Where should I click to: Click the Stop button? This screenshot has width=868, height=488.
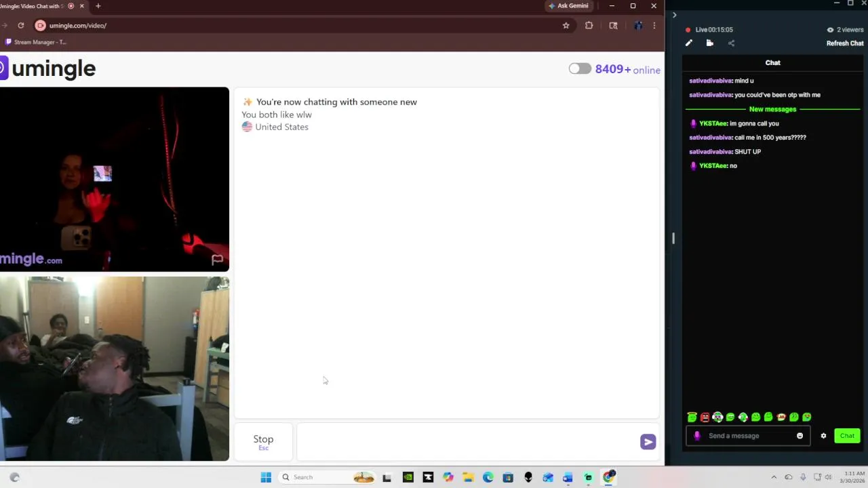(263, 442)
